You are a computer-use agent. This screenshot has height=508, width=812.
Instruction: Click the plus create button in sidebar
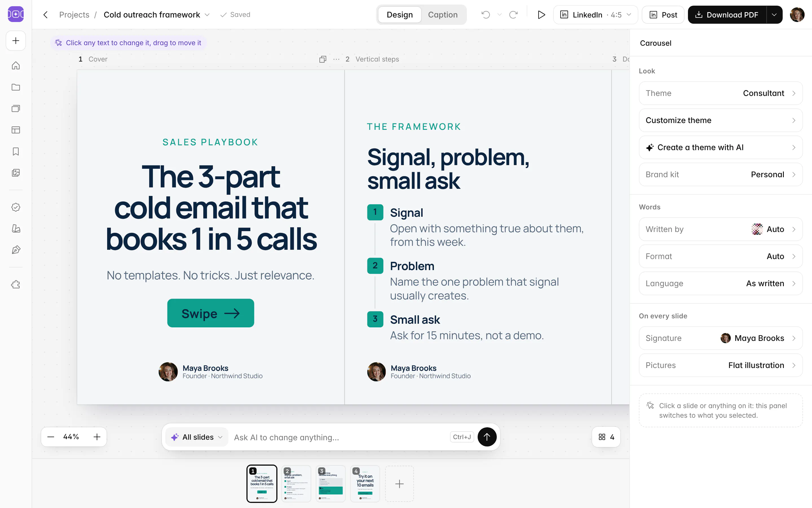point(16,41)
